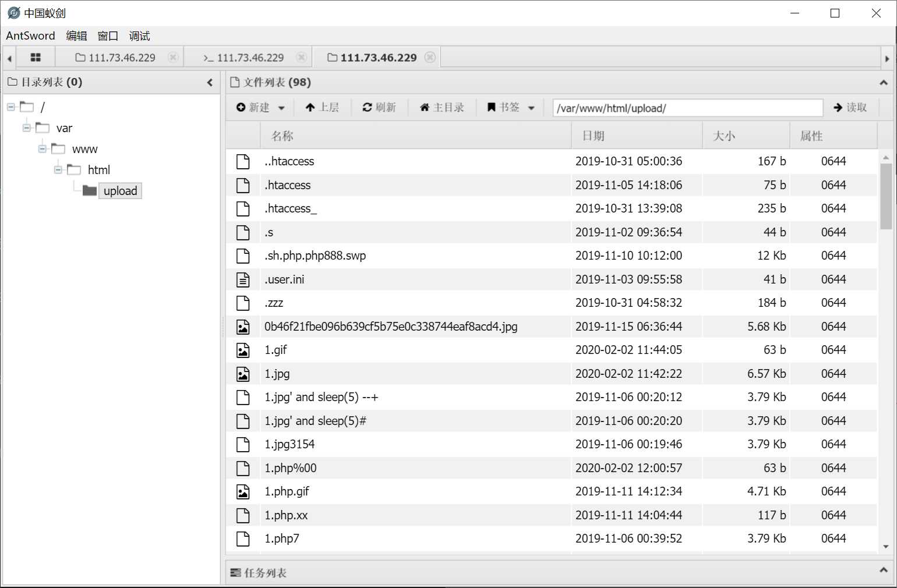Sort by the 属性 column header

(834, 136)
